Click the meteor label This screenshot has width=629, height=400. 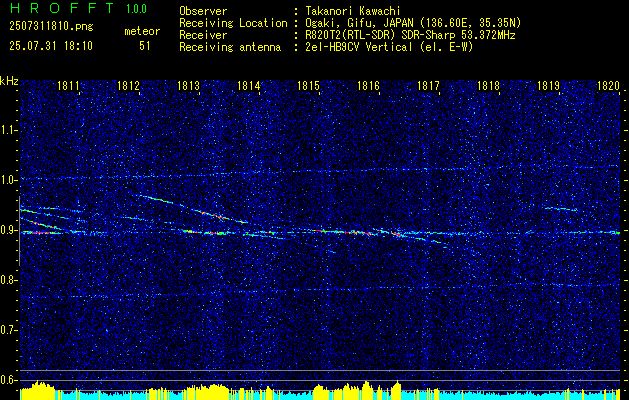[142, 32]
